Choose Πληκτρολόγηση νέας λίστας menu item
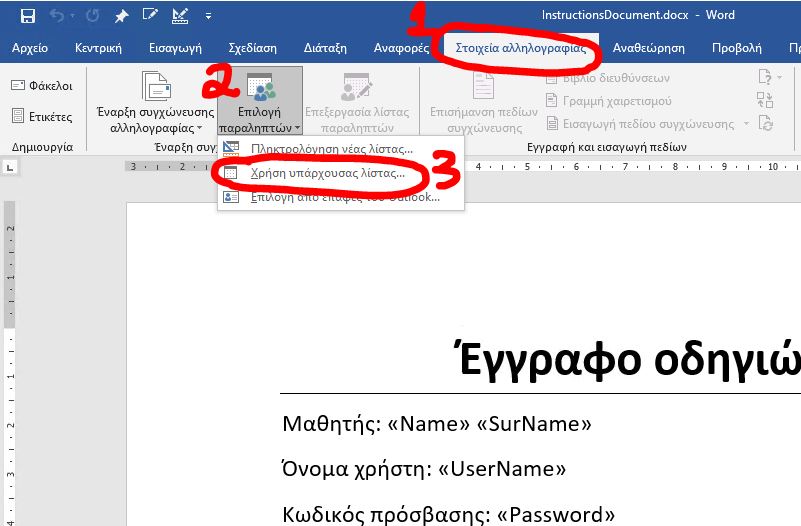 [341, 149]
